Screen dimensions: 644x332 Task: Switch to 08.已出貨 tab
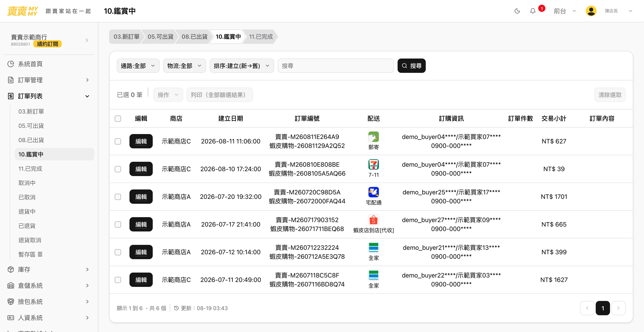click(195, 37)
